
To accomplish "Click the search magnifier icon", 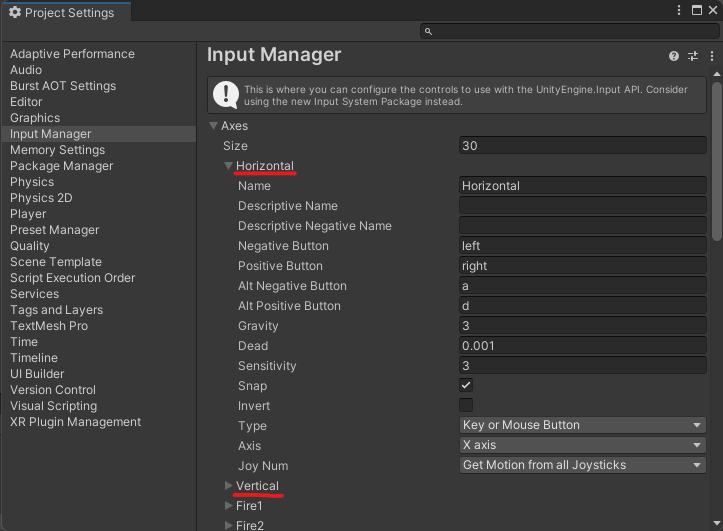I will (x=428, y=31).
